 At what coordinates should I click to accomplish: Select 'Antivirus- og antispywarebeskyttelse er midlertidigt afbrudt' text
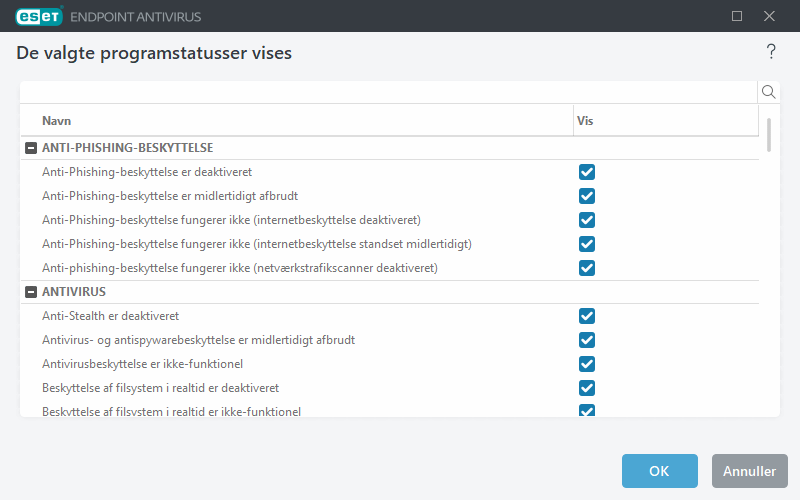point(198,340)
